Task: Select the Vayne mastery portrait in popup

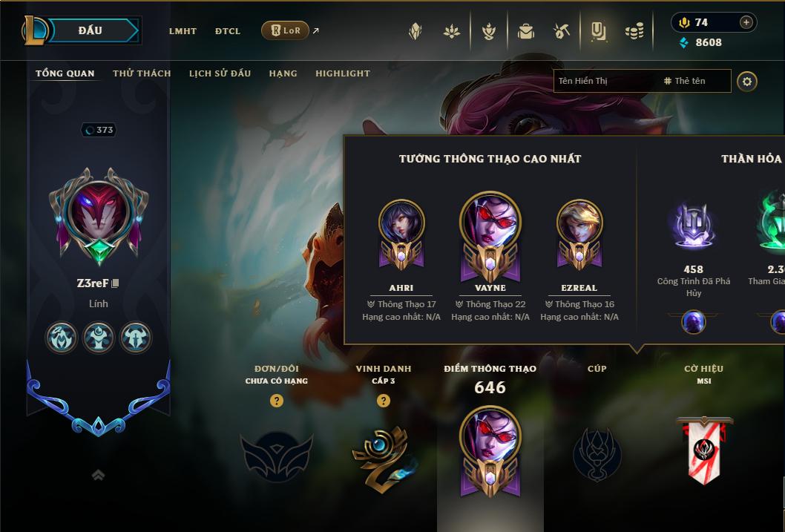Action: tap(490, 235)
